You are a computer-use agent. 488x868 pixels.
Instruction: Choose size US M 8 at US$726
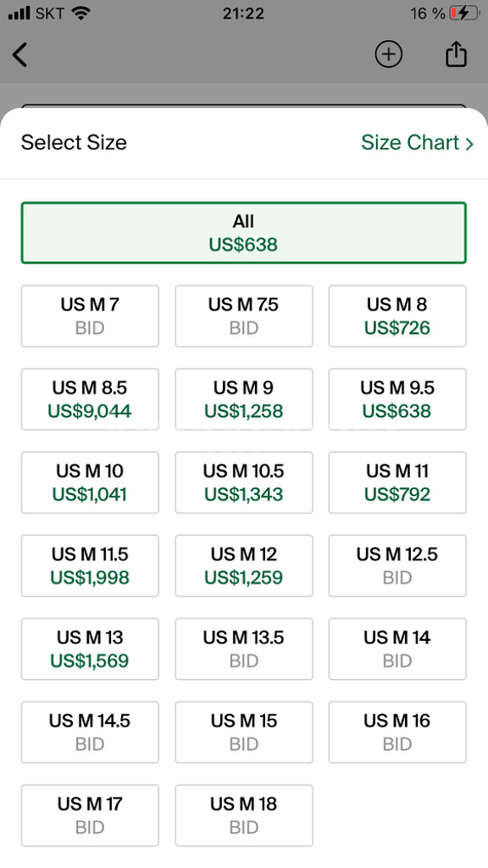(397, 316)
